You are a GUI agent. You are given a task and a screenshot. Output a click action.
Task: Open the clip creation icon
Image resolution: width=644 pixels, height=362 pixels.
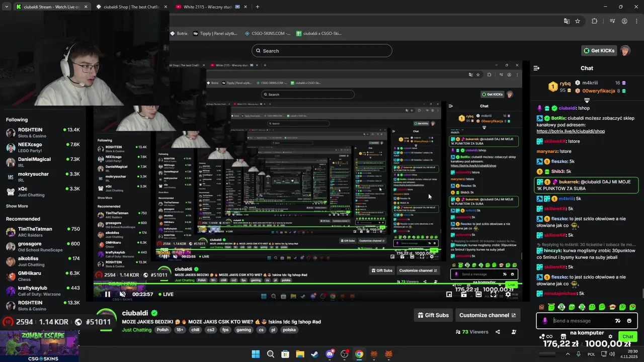[463, 294]
